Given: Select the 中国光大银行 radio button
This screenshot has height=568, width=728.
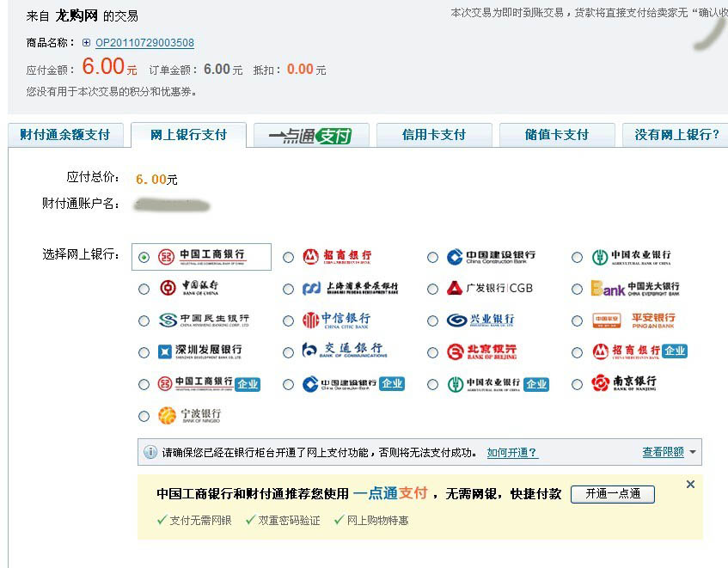Looking at the screenshot, I should (577, 289).
